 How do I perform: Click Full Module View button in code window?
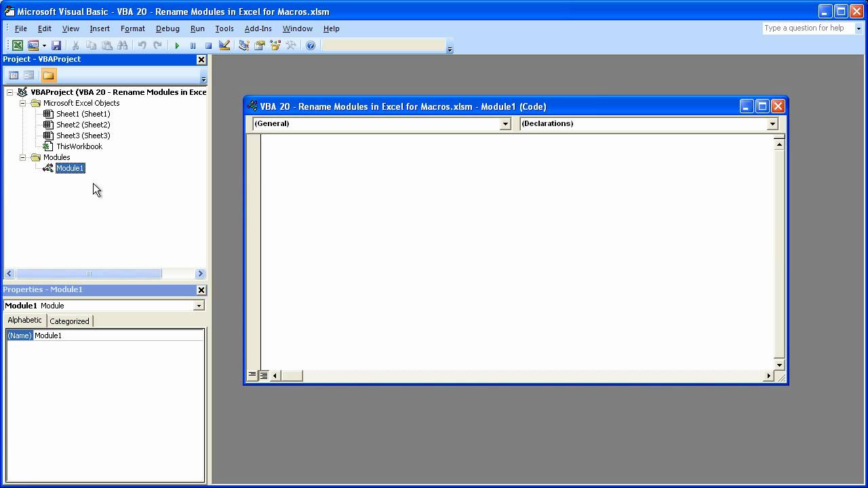[x=264, y=375]
